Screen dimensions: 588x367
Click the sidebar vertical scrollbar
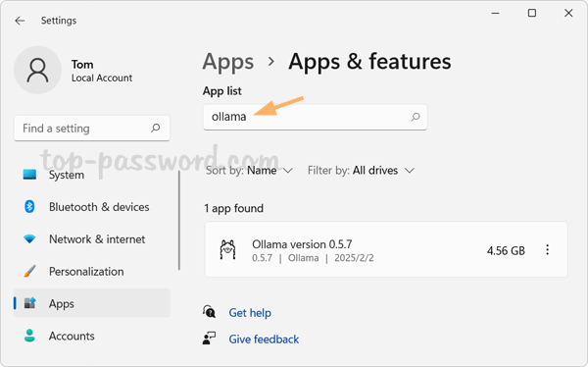179,221
